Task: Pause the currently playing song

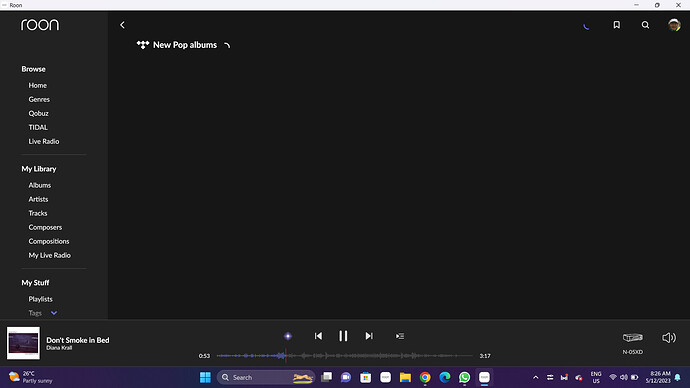Action: pyautogui.click(x=343, y=336)
